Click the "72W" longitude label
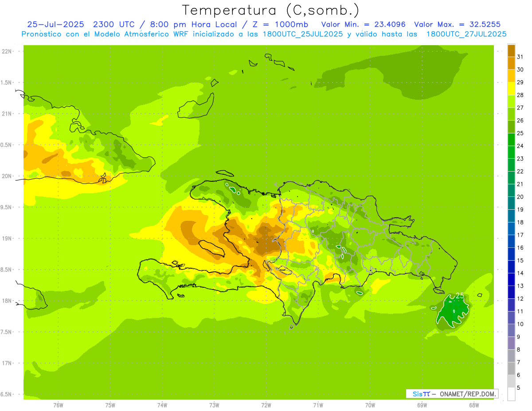The image size is (532, 411). [x=266, y=405]
